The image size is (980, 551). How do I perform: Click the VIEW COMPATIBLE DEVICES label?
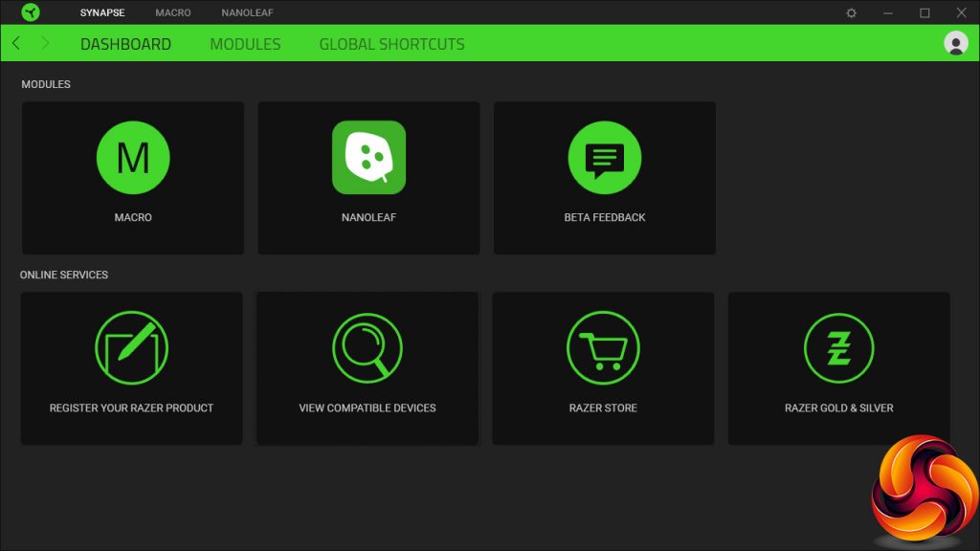[367, 408]
